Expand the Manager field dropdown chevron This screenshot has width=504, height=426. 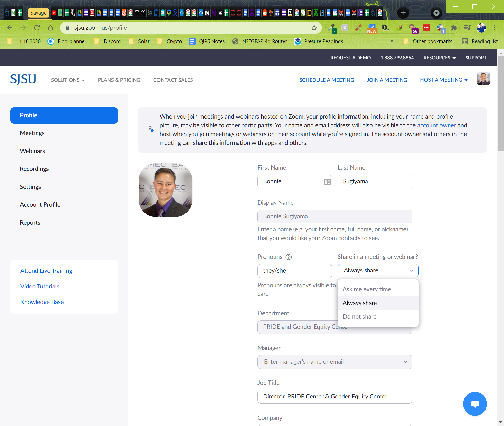click(x=406, y=362)
